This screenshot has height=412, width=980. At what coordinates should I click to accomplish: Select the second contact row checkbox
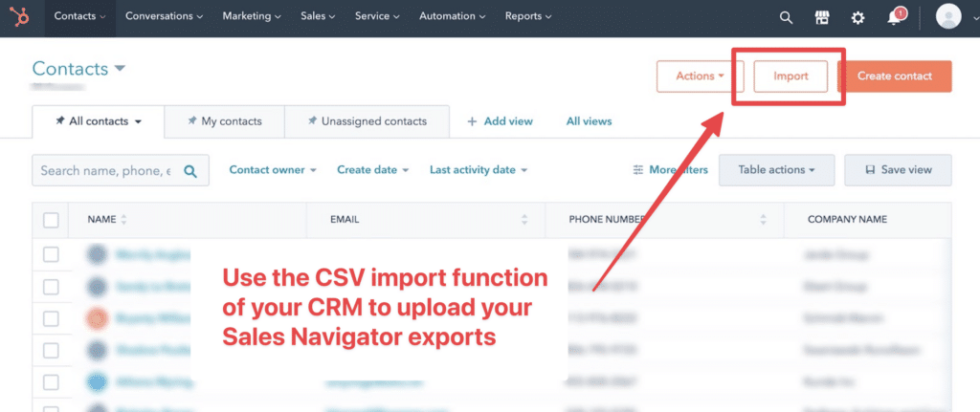point(51,287)
